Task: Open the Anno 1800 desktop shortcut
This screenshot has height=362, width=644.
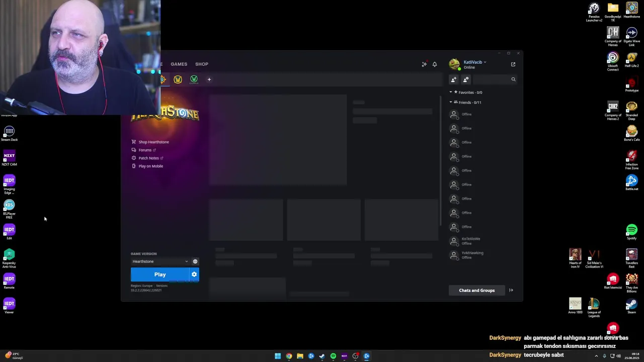Action: tap(575, 306)
